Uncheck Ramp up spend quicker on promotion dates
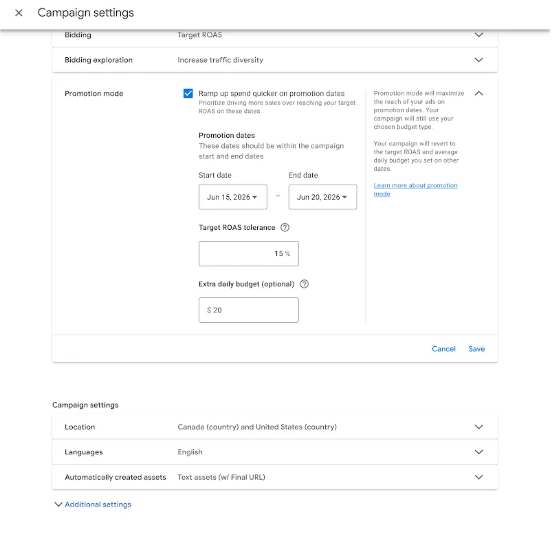Image resolution: width=552 pixels, height=535 pixels. tap(188, 93)
